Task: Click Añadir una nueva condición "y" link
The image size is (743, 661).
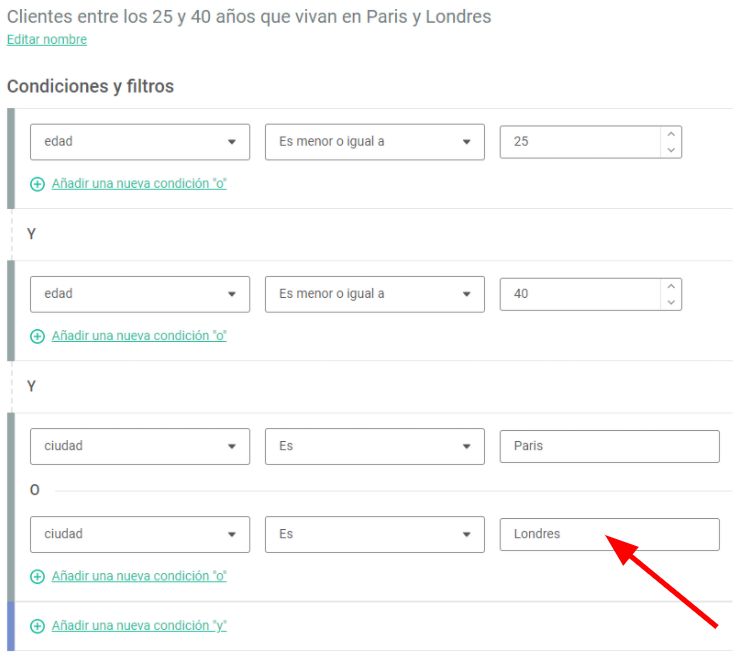Action: (x=139, y=625)
